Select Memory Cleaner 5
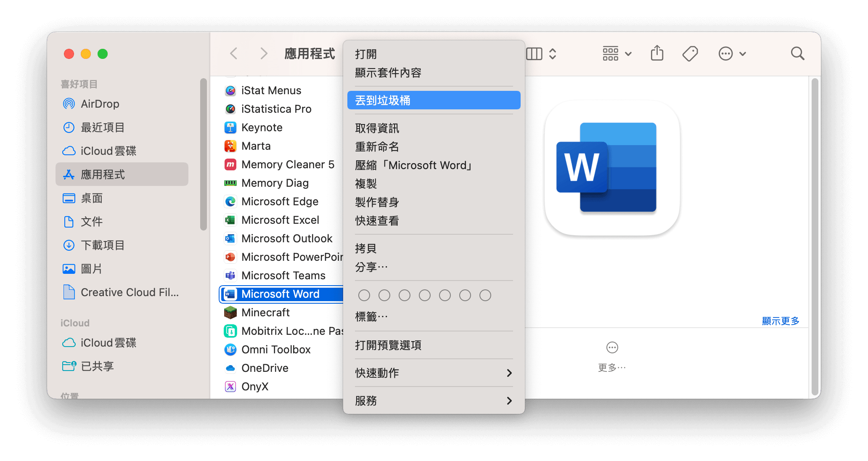Screen dimensions: 868x461 [282, 164]
